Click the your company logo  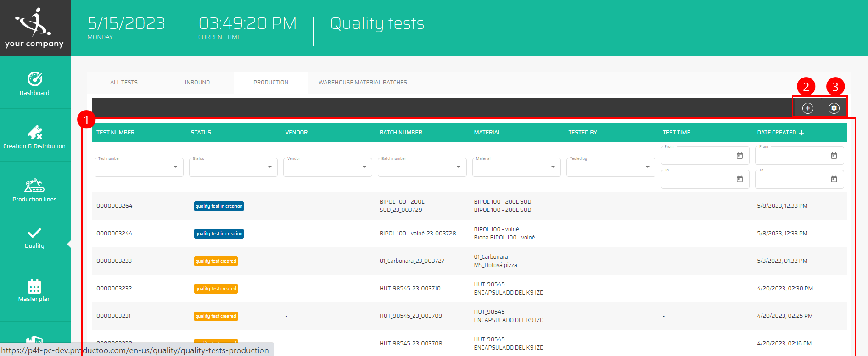[x=35, y=28]
